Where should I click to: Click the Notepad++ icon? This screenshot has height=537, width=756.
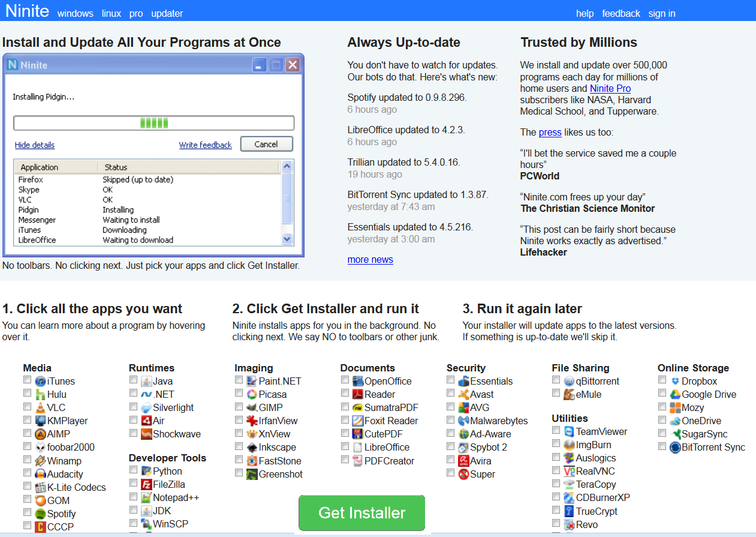coord(146,497)
